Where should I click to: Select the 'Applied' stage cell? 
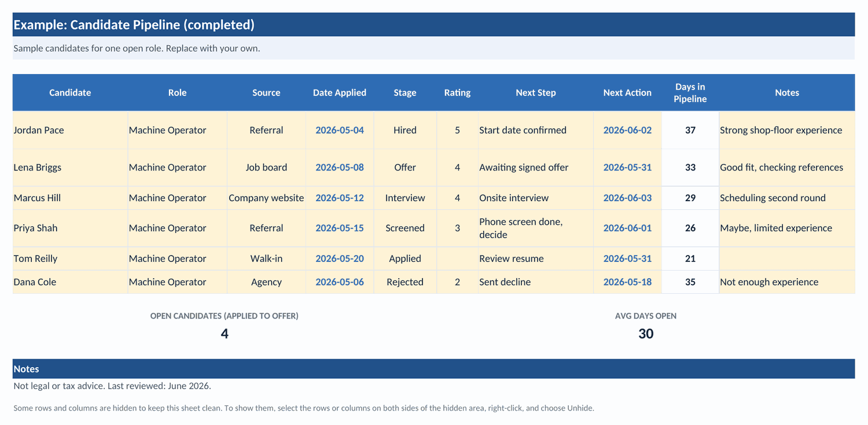pos(405,258)
